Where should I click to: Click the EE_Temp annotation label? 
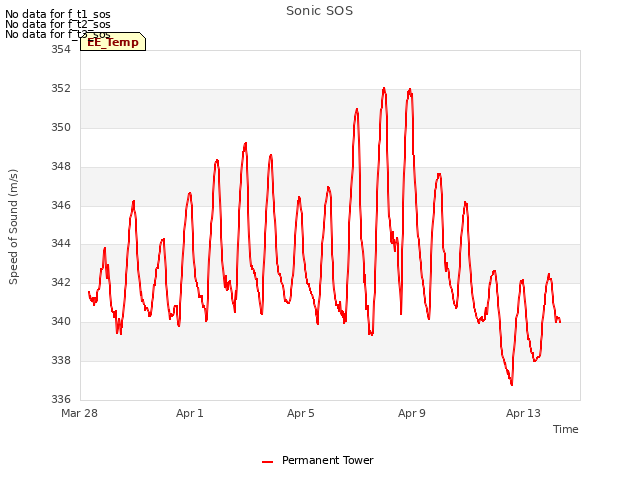coord(113,42)
